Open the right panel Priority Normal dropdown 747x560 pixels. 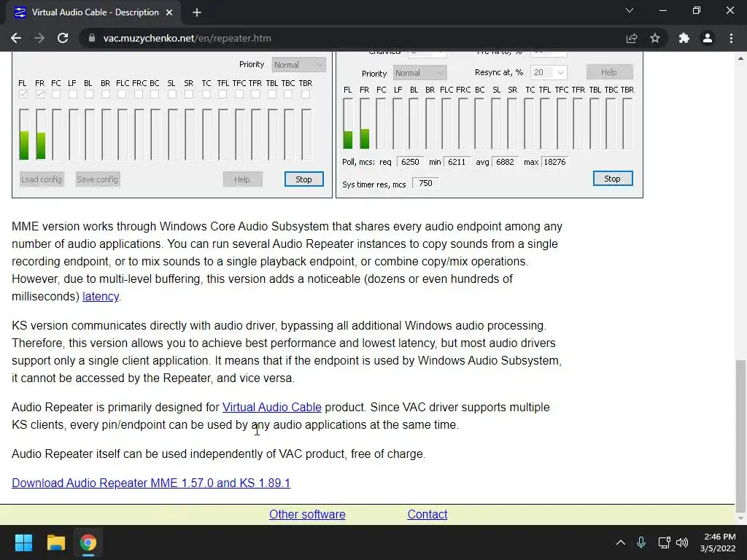[419, 73]
